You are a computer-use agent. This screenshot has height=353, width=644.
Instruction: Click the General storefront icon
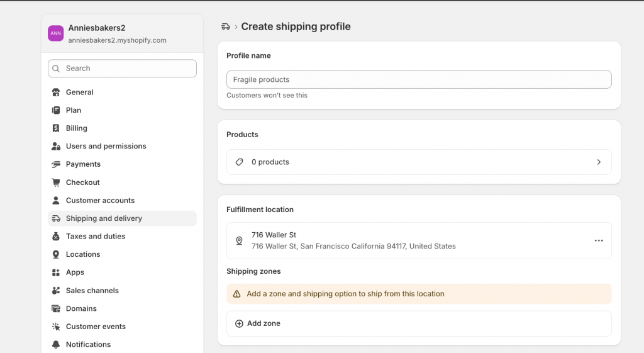point(56,92)
